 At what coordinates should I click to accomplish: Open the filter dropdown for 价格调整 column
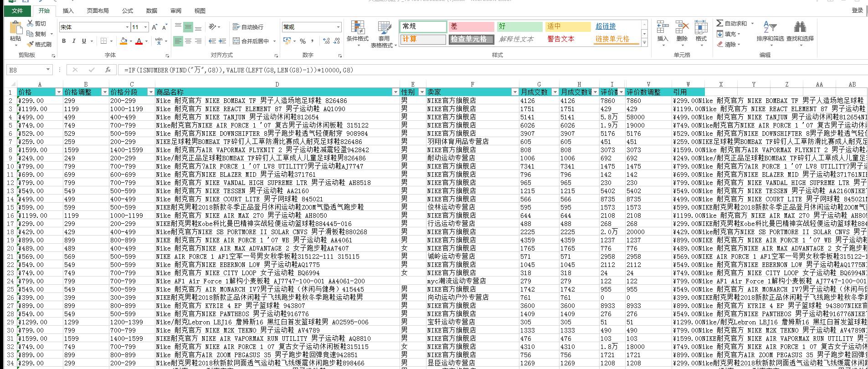click(x=105, y=92)
